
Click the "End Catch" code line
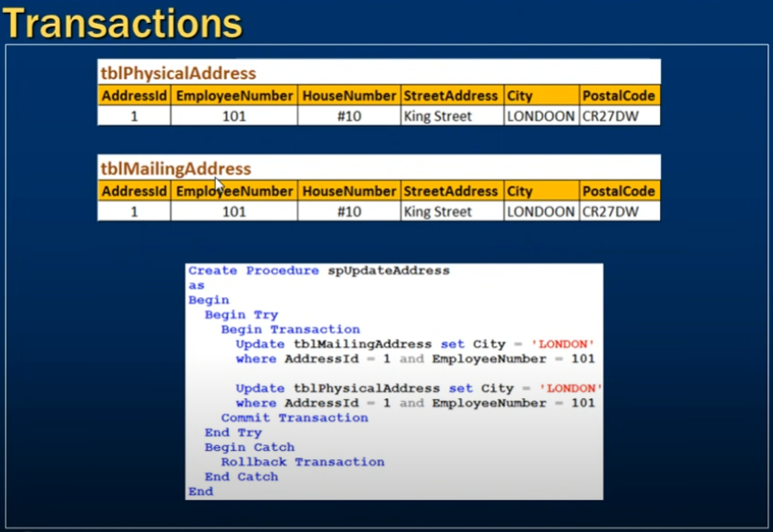[x=242, y=476]
